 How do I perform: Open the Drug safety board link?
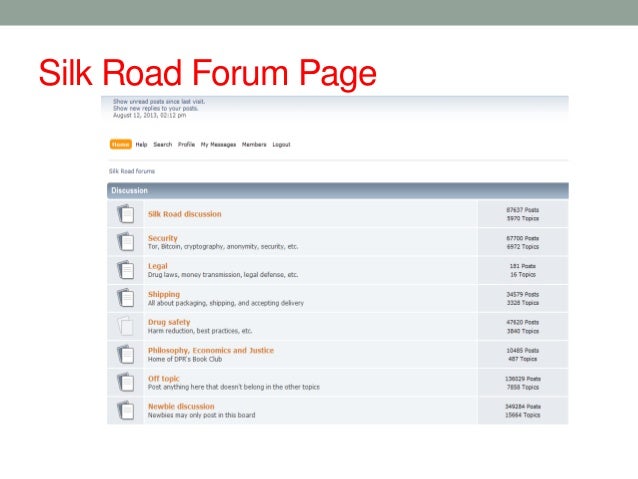tap(169, 322)
